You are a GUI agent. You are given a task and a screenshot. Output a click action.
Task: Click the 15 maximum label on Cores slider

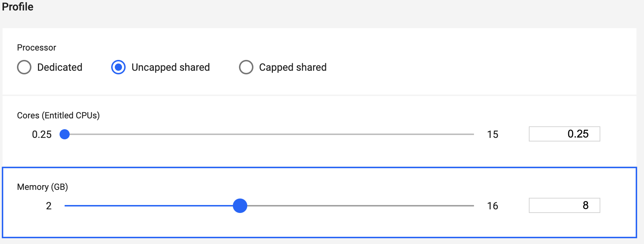pos(493,134)
